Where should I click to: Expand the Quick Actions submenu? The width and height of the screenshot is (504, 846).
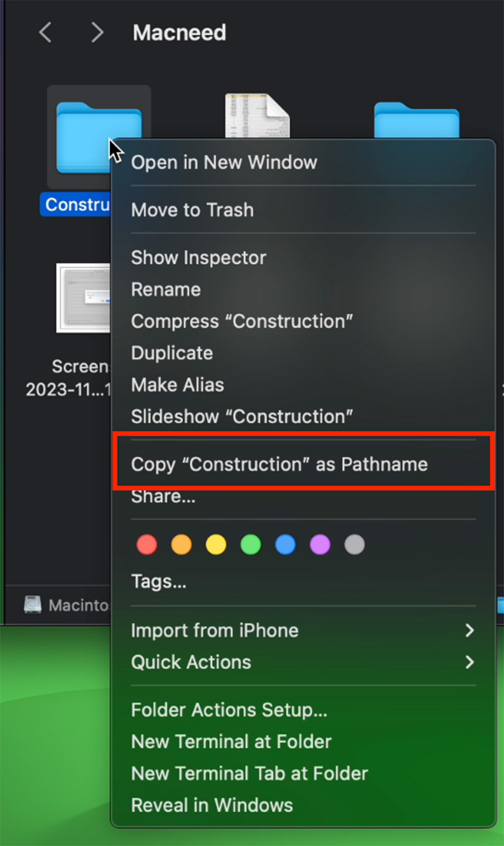pyautogui.click(x=303, y=662)
